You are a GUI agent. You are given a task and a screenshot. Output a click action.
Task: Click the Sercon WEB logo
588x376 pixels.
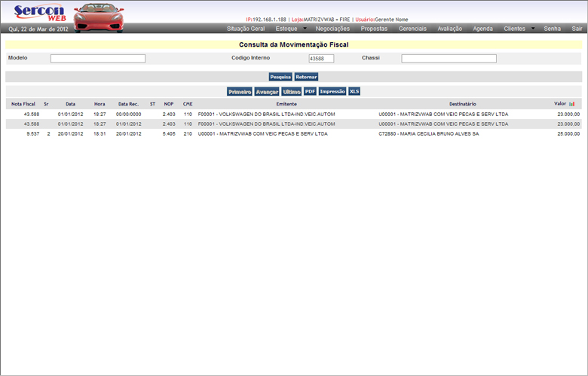pos(40,13)
